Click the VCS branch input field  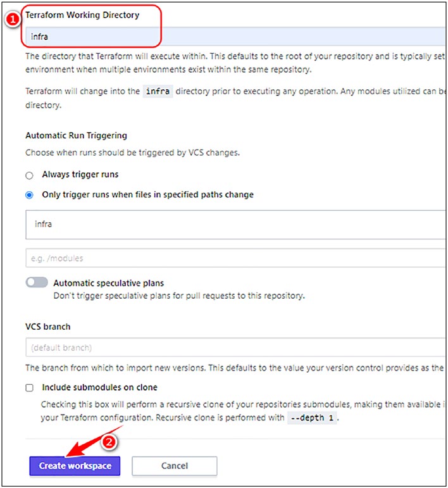click(235, 347)
